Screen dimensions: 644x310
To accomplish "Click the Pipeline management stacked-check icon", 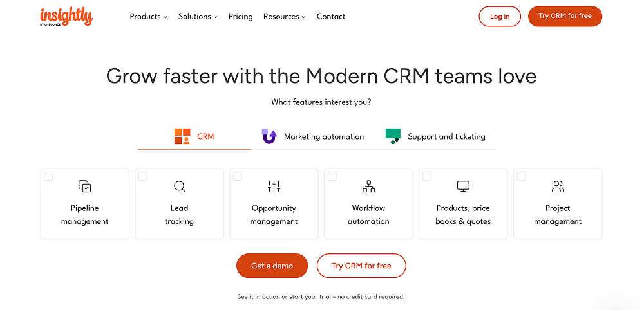I will [x=84, y=187].
